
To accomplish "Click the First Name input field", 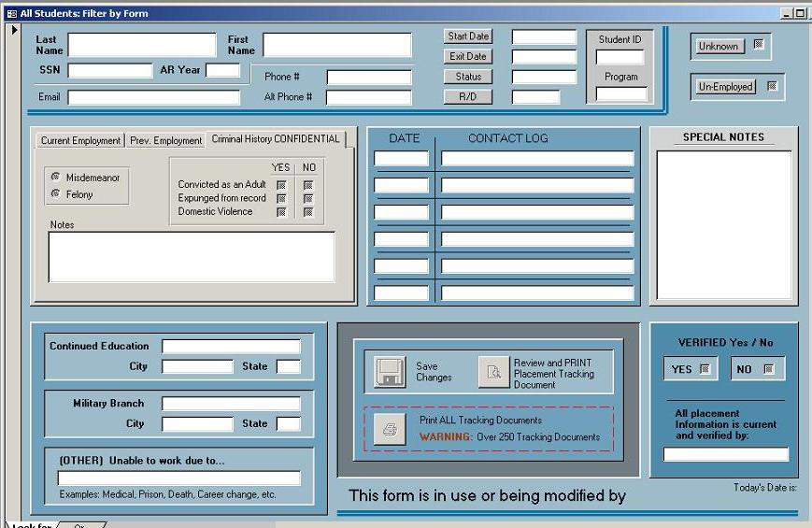I will point(337,45).
